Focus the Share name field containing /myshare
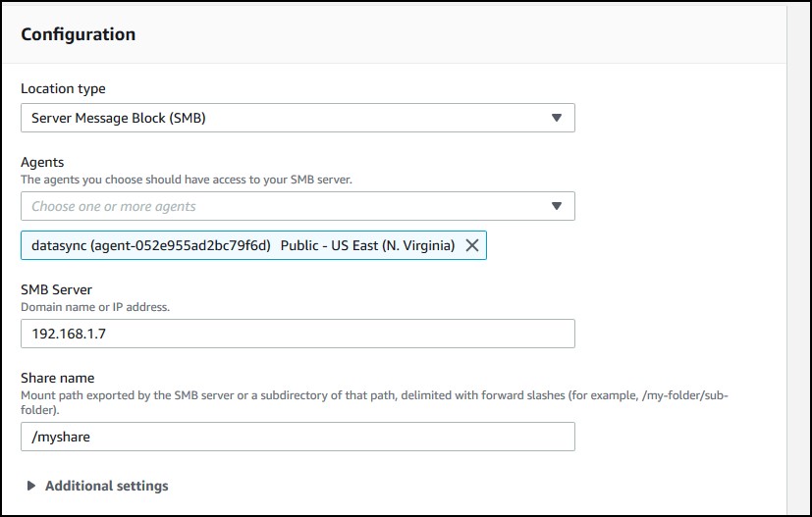812x517 pixels. (x=298, y=437)
